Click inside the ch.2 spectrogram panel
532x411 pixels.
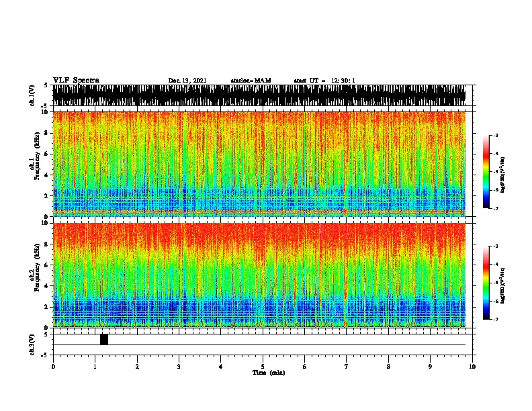pyautogui.click(x=259, y=275)
